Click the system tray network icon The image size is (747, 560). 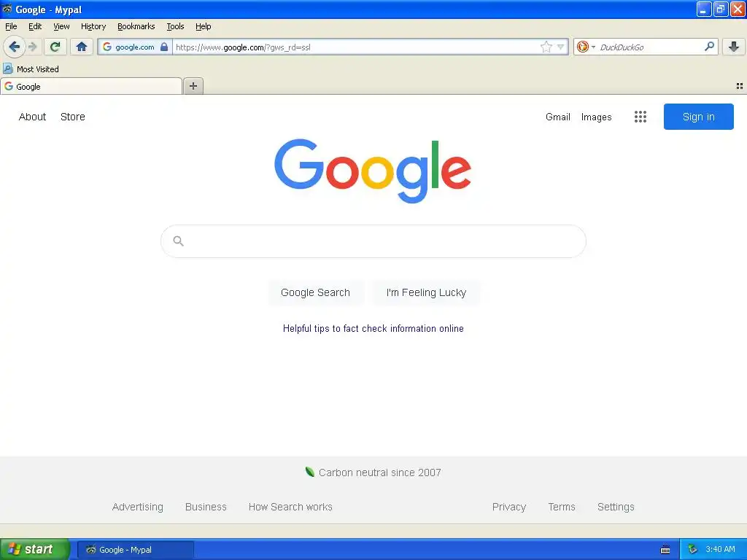[693, 549]
